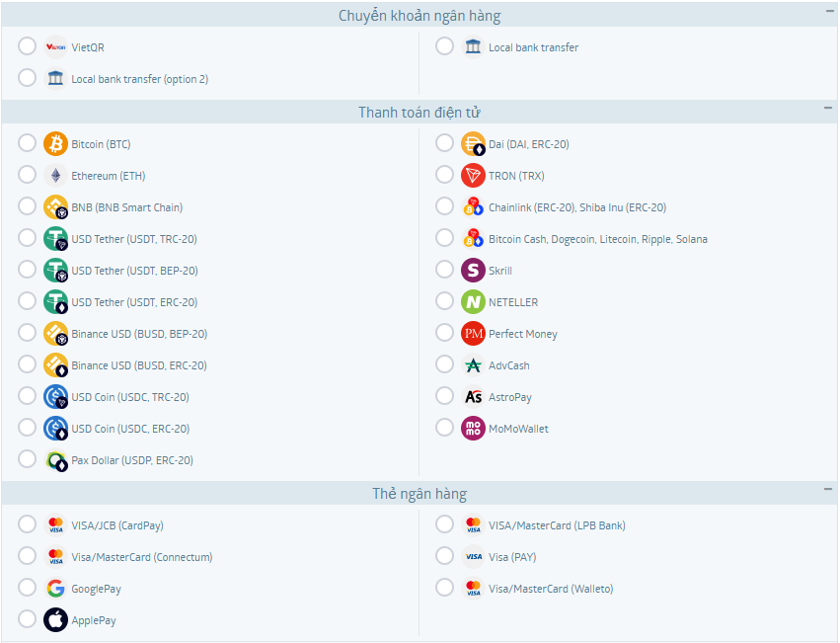Click the GooglePay G icon
Image resolution: width=840 pixels, height=643 pixels.
[x=55, y=589]
